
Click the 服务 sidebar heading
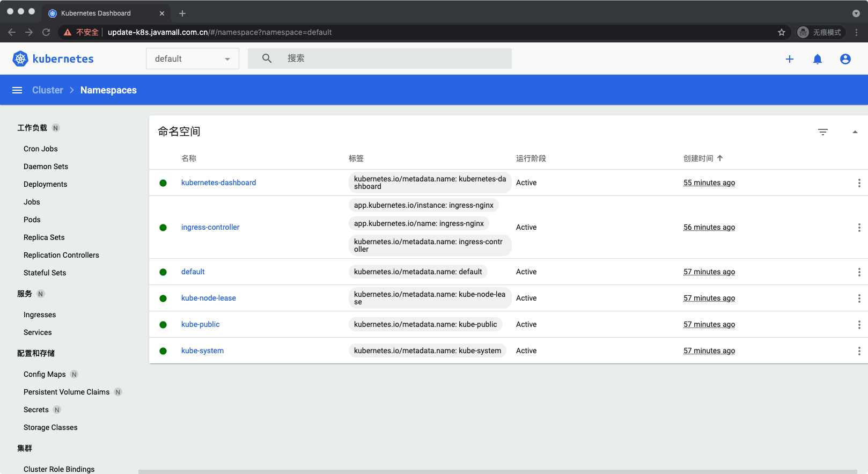25,294
